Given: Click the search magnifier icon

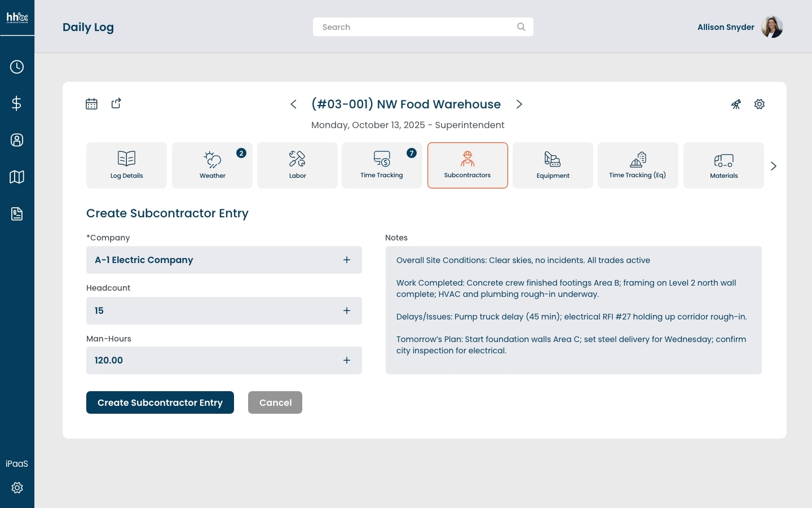Looking at the screenshot, I should pyautogui.click(x=521, y=27).
